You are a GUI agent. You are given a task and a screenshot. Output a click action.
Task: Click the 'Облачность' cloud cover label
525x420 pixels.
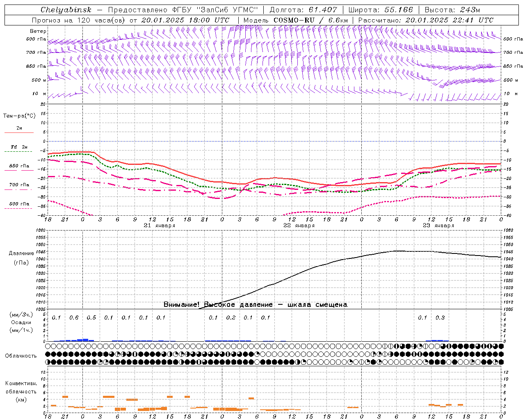pos(21,356)
